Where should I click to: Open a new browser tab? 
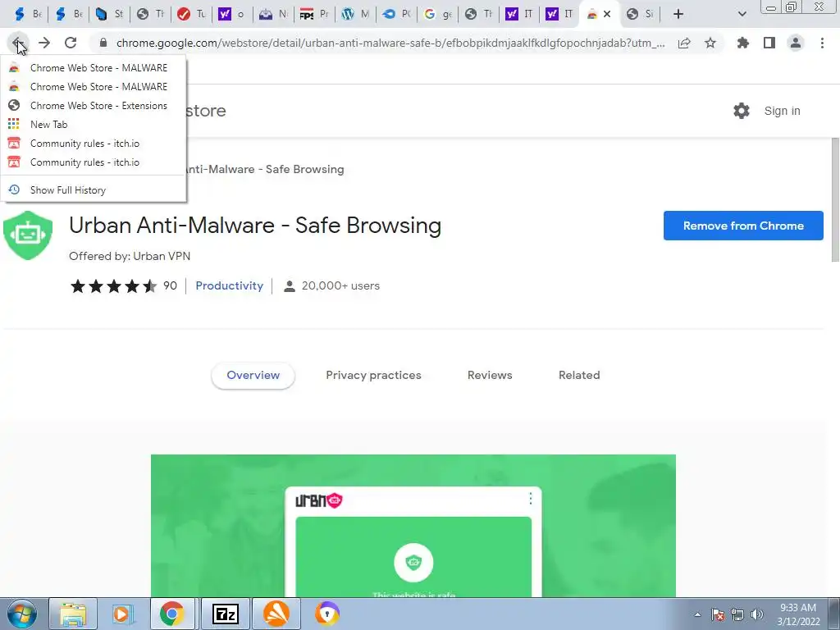click(678, 15)
